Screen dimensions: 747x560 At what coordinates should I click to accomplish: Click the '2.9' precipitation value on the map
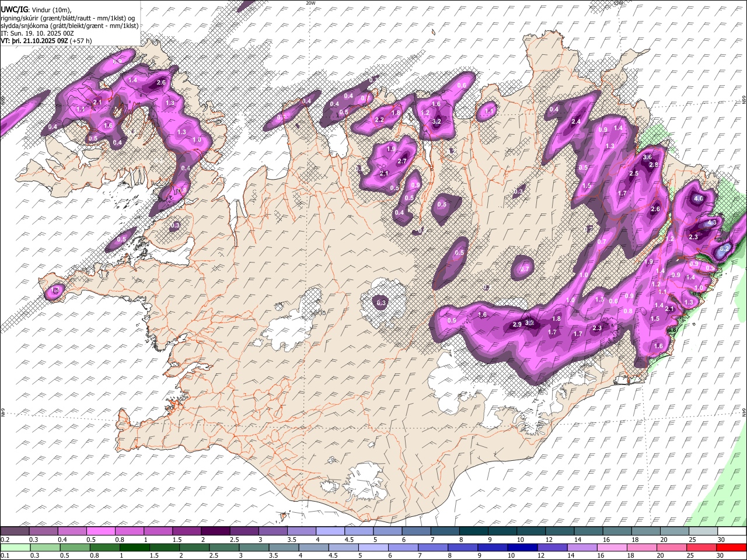pyautogui.click(x=517, y=325)
